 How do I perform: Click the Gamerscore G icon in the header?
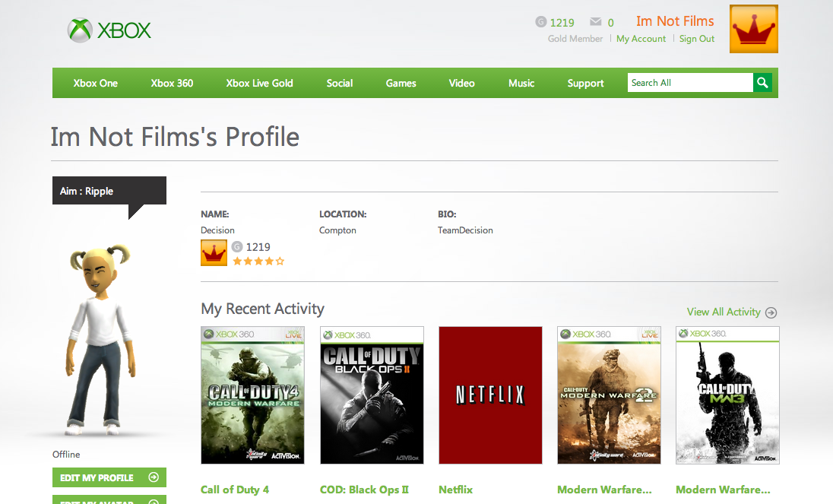pos(541,22)
